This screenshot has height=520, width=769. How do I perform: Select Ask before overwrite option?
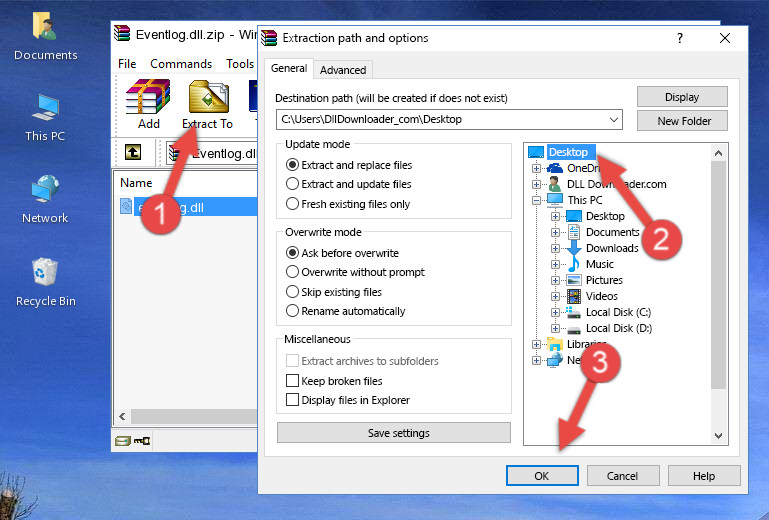292,253
